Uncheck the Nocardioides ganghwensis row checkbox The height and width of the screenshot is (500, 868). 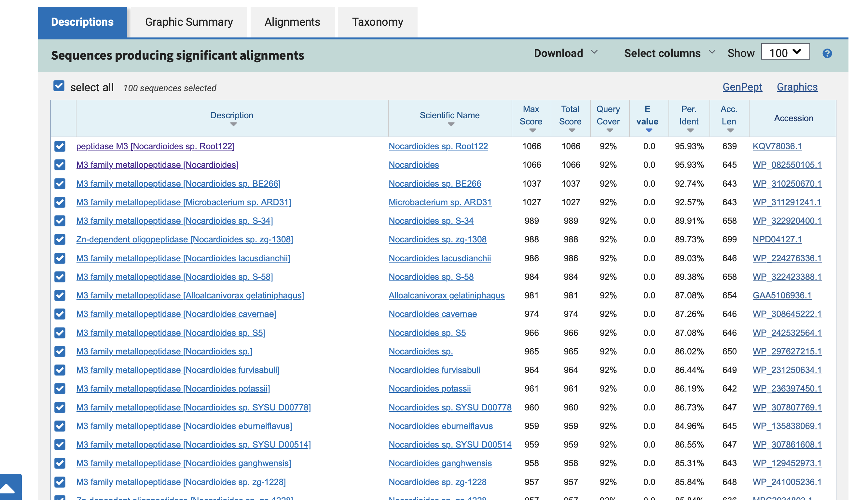[x=60, y=463]
